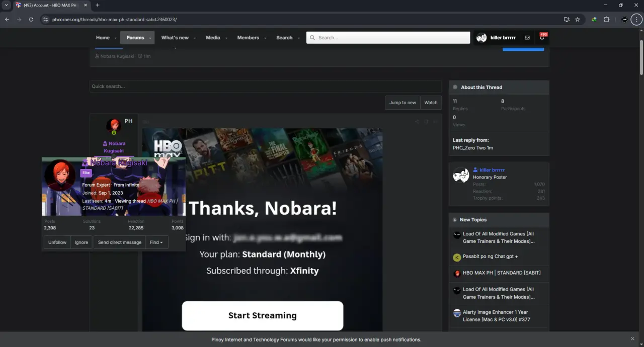This screenshot has width=644, height=347.
Task: Click the Jump to new button
Action: [x=403, y=103]
